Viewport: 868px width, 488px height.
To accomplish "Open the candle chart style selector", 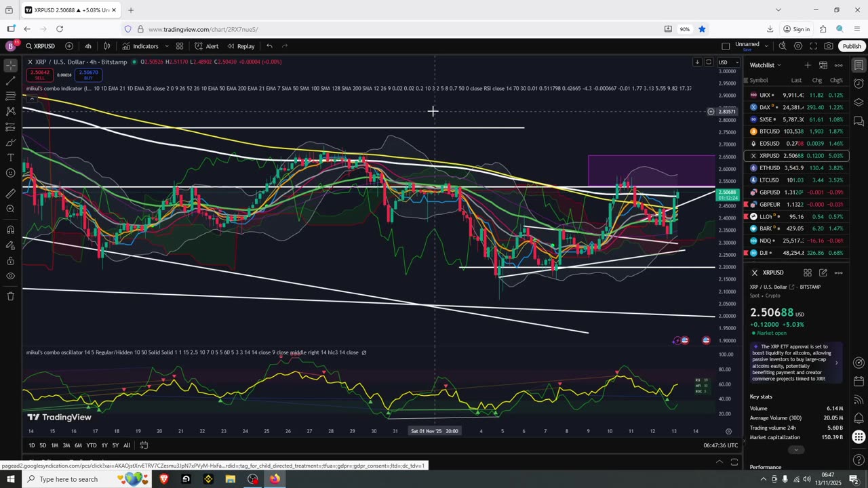I will coord(107,46).
